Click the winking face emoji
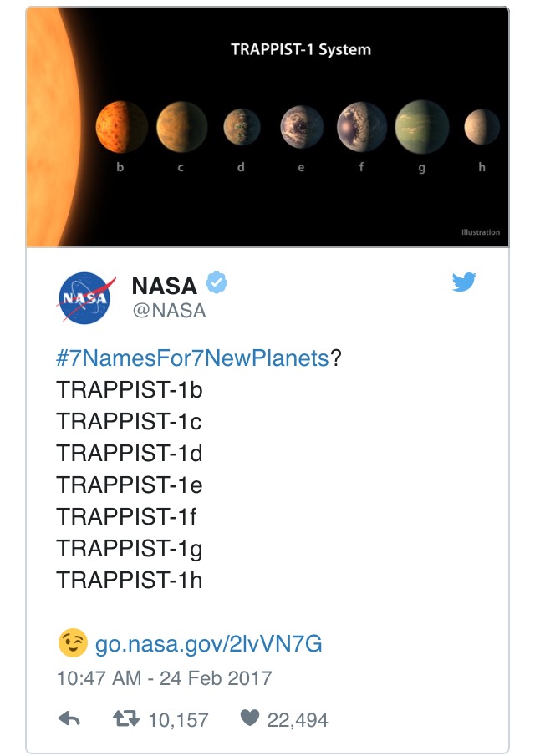535x756 pixels. coord(72,642)
